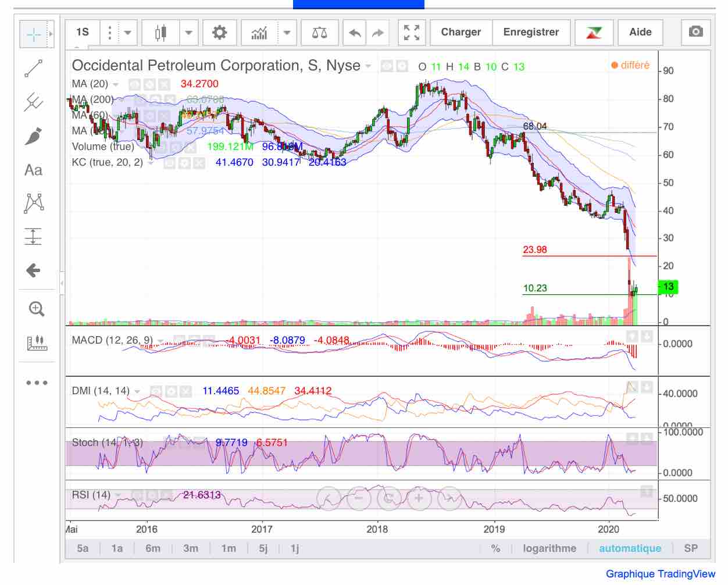Image resolution: width=728 pixels, height=585 pixels.
Task: Move the DMI pane down
Action: (x=647, y=387)
